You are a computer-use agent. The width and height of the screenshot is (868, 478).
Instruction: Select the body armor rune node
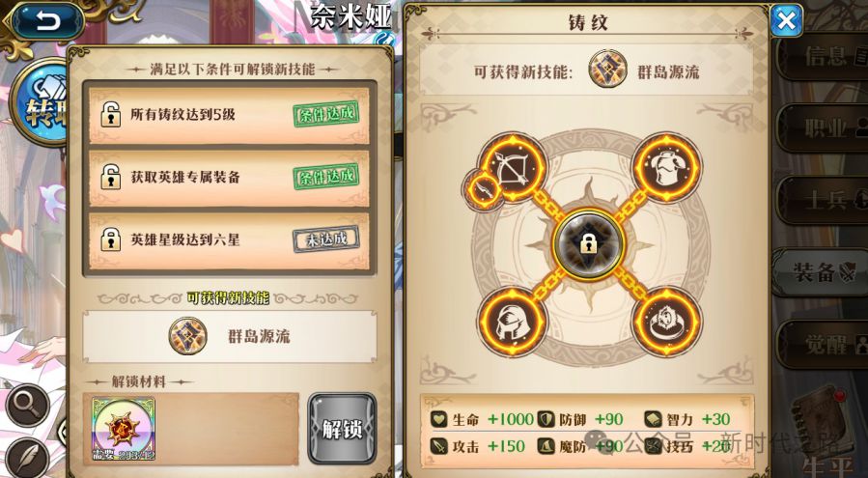[667, 167]
